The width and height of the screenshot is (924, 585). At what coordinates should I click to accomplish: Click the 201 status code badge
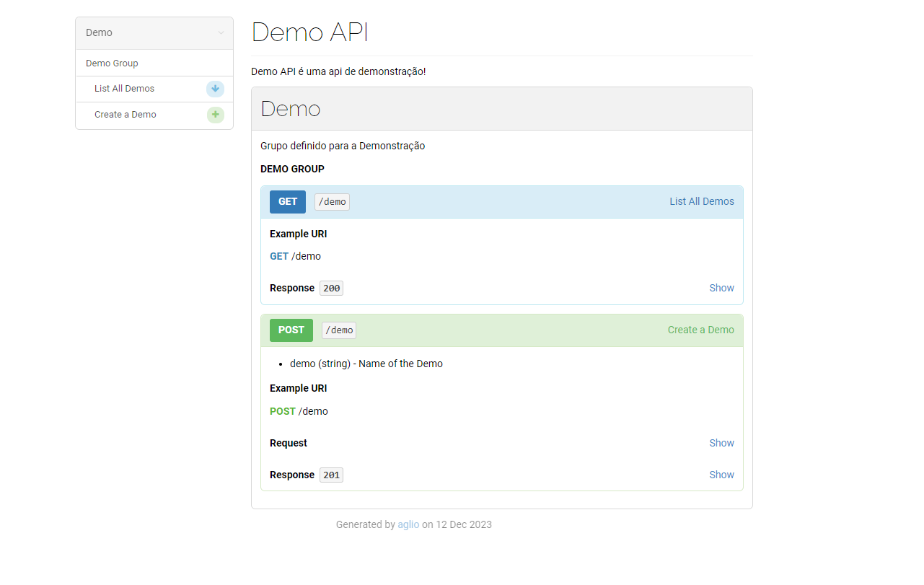[332, 475]
